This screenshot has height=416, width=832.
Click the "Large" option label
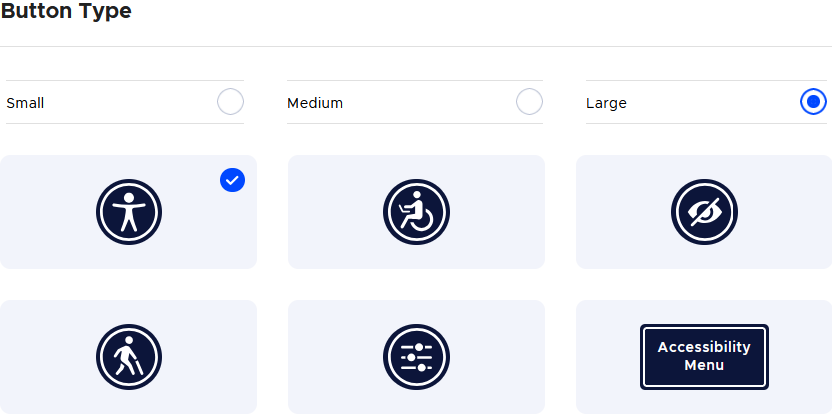tap(606, 103)
